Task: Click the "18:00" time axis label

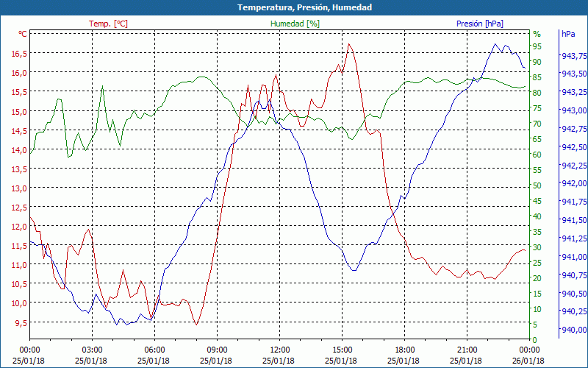Action: pyautogui.click(x=405, y=350)
